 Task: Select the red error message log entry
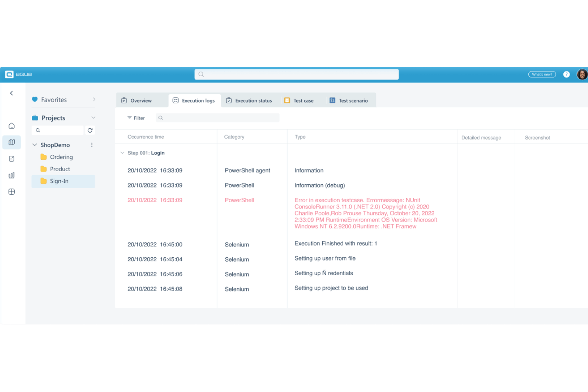366,213
